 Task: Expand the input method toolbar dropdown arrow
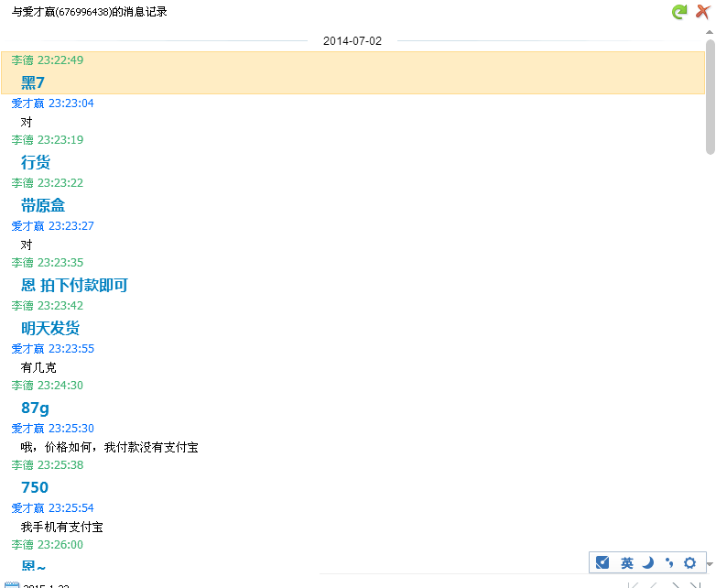(710, 564)
